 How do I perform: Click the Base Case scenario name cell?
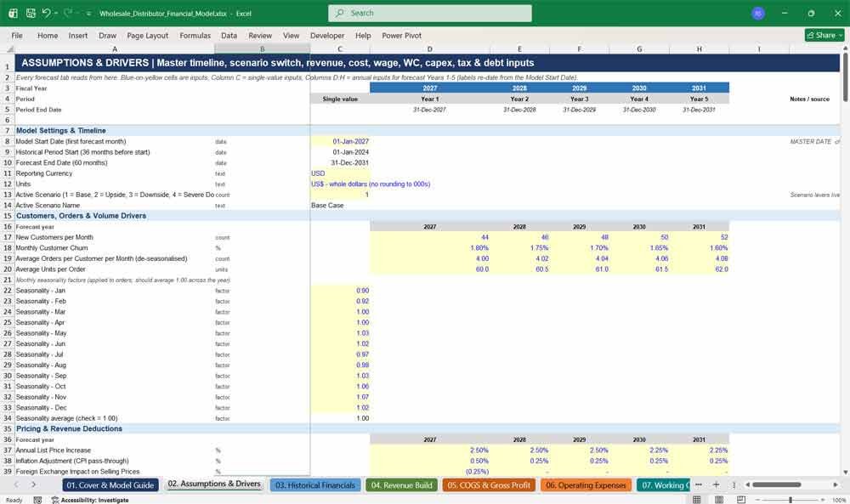(340, 206)
